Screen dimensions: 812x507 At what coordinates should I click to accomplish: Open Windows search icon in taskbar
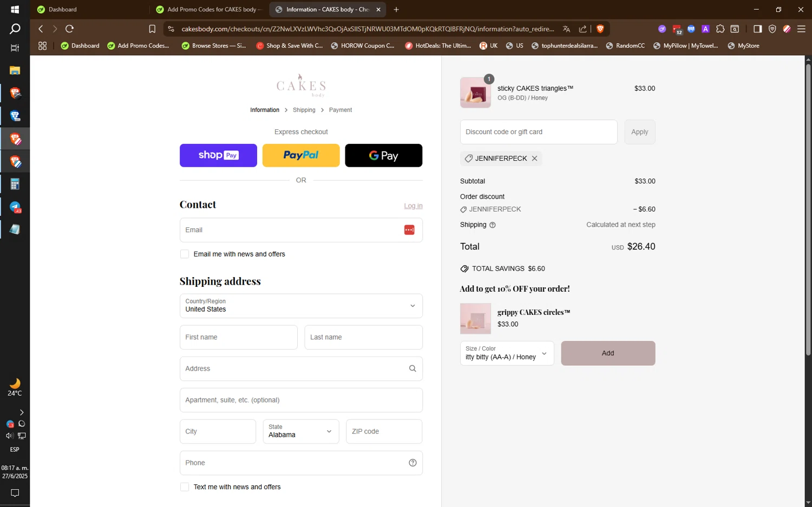tap(15, 29)
